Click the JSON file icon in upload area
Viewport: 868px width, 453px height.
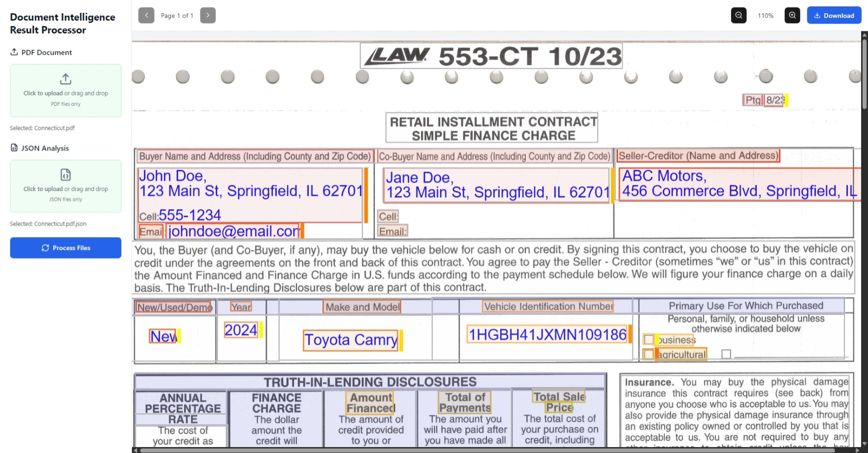[65, 175]
